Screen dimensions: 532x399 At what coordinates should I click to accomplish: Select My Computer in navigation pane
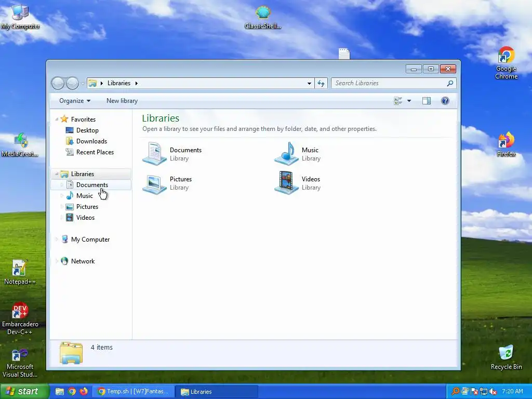click(90, 239)
